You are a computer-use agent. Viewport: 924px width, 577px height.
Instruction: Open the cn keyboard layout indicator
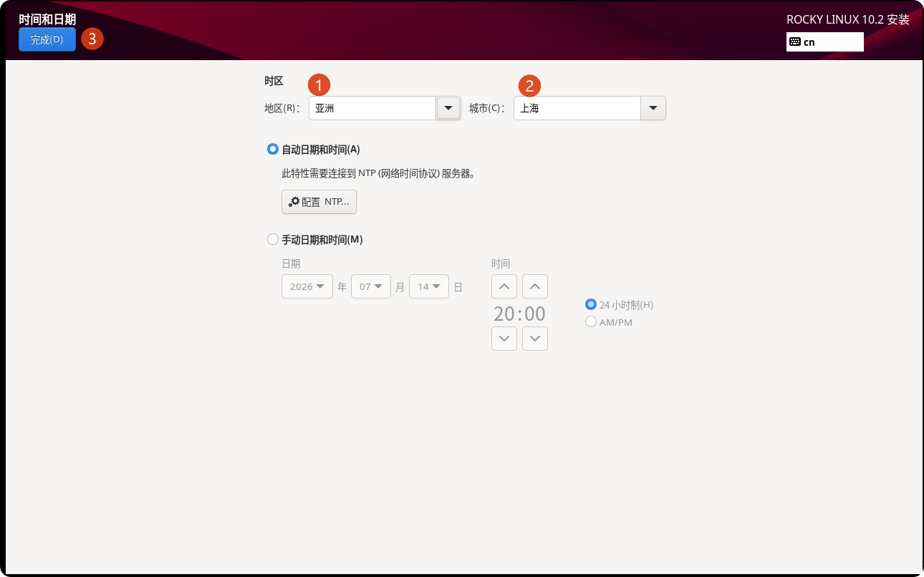[824, 42]
